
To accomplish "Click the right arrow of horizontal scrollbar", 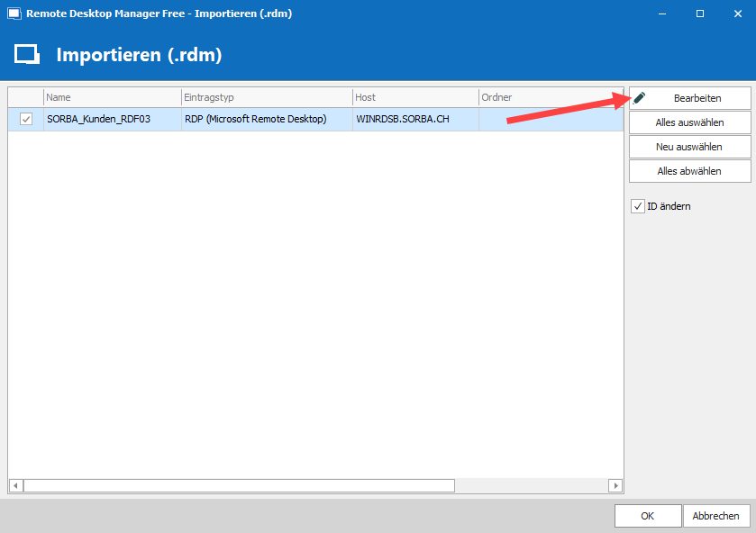I will coord(615,485).
